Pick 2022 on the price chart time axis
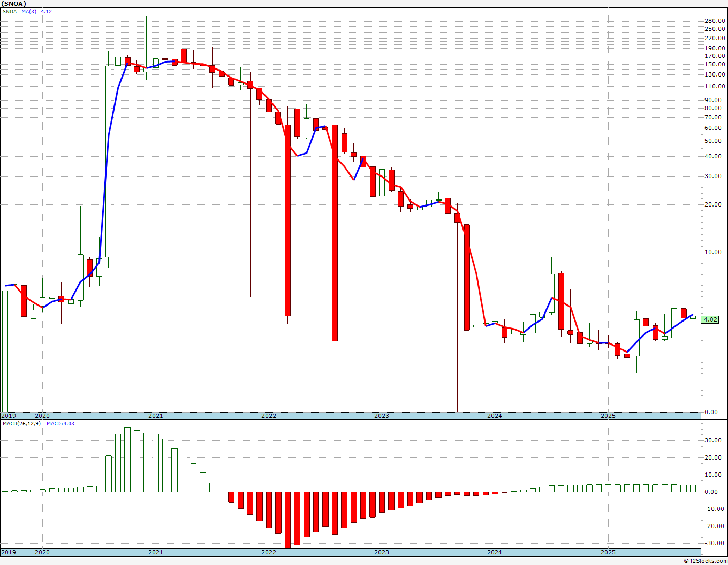The width and height of the screenshot is (728, 565). (x=268, y=416)
